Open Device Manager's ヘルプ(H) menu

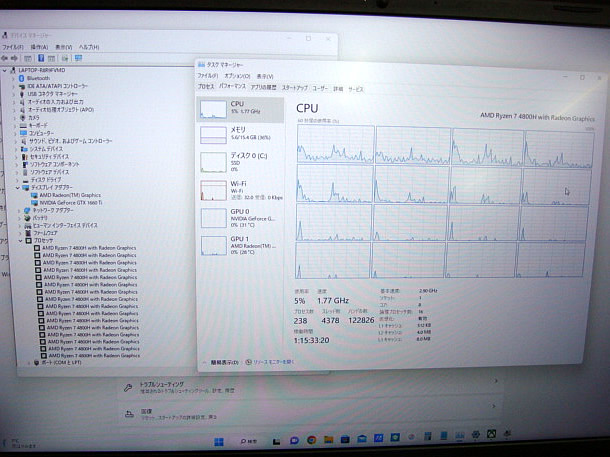(x=89, y=47)
